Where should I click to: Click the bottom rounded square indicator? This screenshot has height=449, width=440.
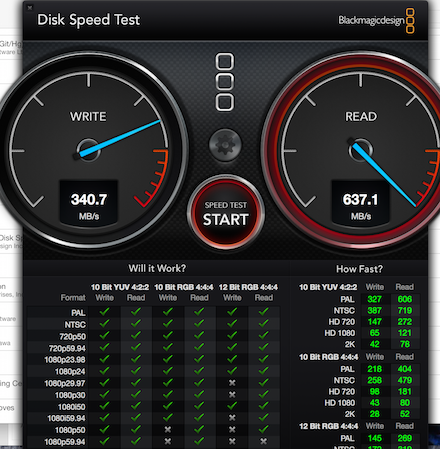pyautogui.click(x=225, y=102)
